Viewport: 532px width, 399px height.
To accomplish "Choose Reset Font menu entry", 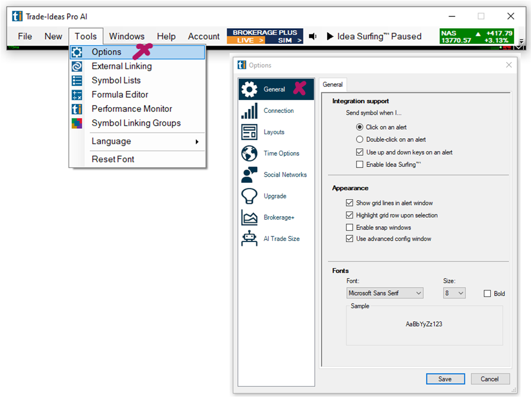I will (x=138, y=159).
